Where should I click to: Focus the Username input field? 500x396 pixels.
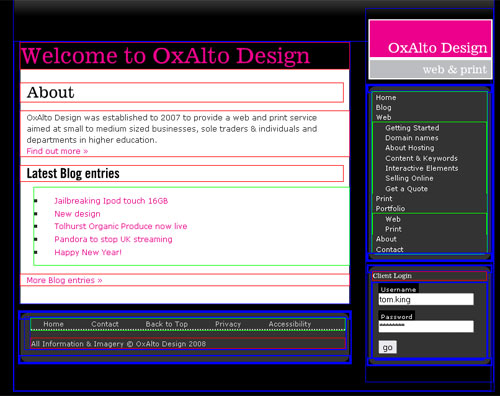tap(426, 299)
